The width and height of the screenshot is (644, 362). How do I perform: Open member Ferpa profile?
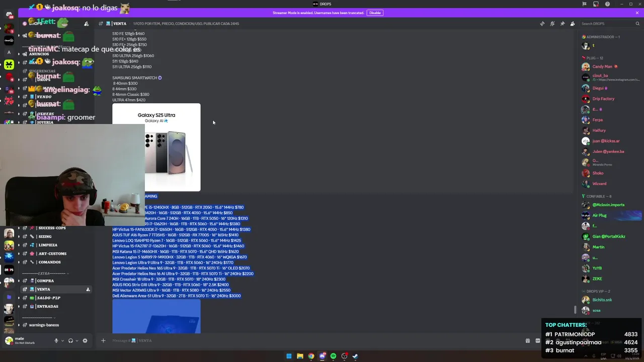597,120
